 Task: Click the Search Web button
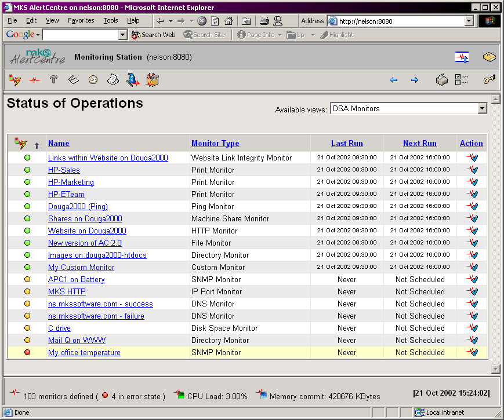pos(154,35)
